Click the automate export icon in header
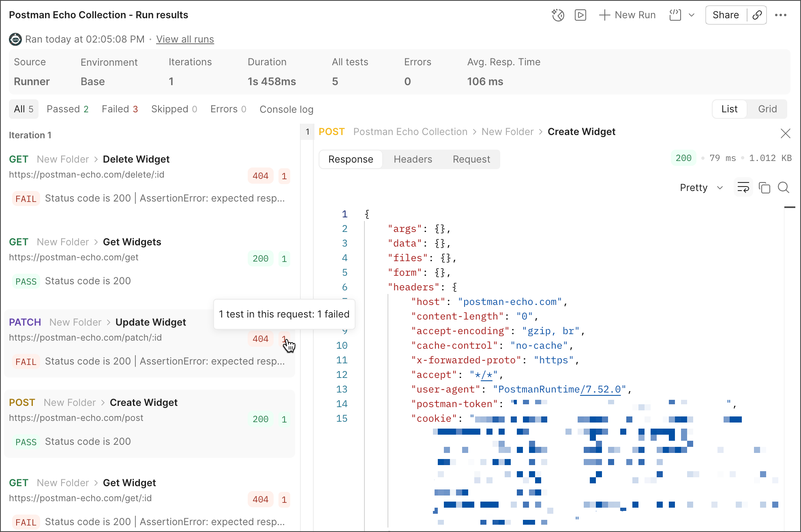The image size is (801, 532). (675, 15)
